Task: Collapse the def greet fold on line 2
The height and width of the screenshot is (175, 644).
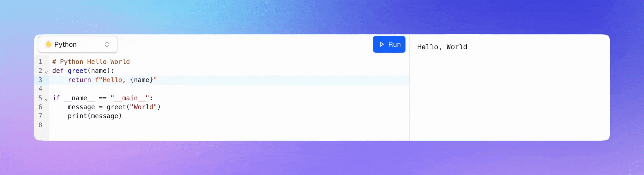Action: tap(46, 72)
